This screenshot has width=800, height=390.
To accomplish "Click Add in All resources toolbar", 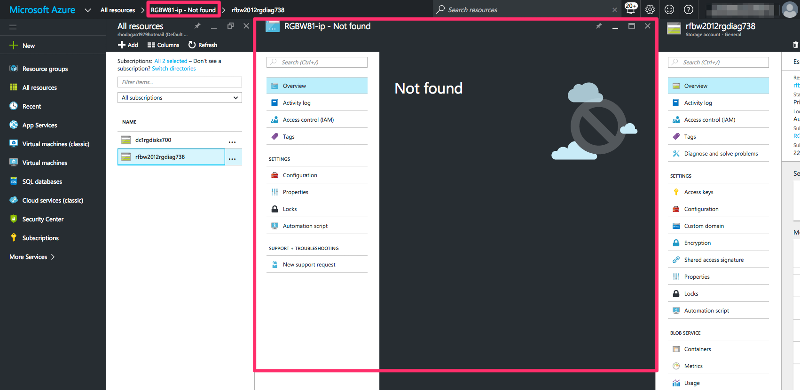I will click(x=128, y=45).
